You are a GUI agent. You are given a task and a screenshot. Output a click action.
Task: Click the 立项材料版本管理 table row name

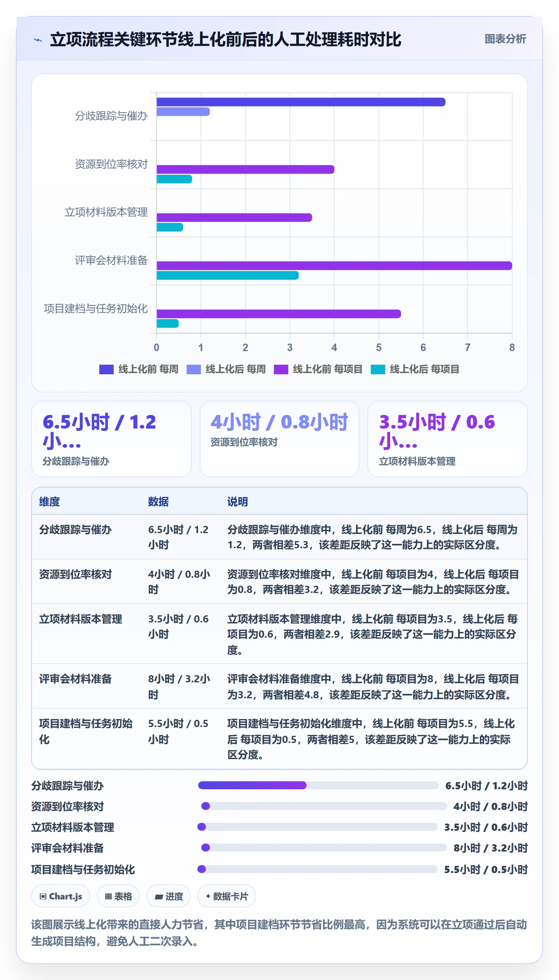click(81, 619)
